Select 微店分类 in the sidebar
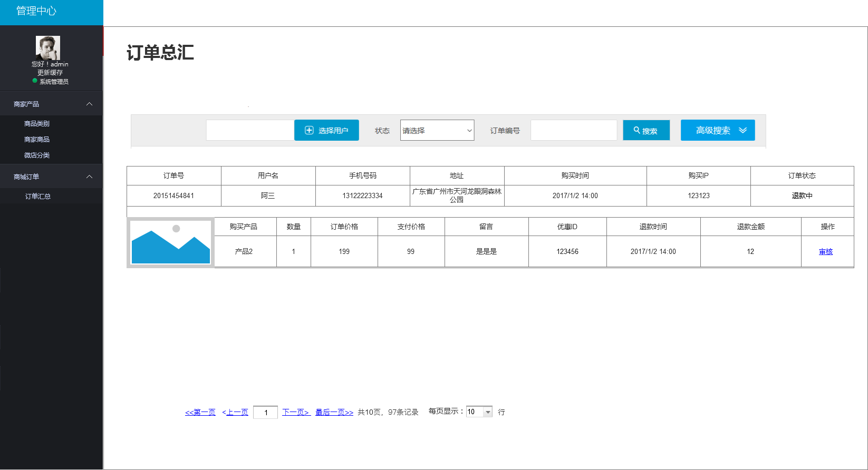Image resolution: width=868 pixels, height=470 pixels. pos(37,155)
